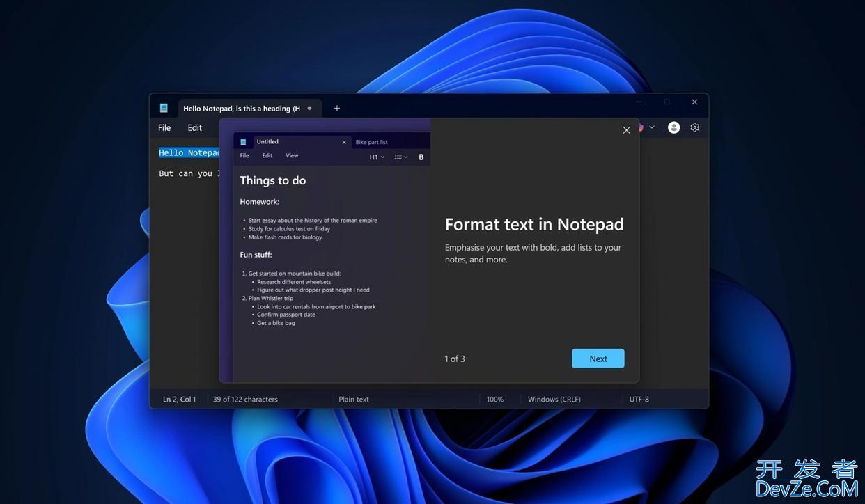
Task: Toggle the Plain text format indicator
Action: point(354,400)
